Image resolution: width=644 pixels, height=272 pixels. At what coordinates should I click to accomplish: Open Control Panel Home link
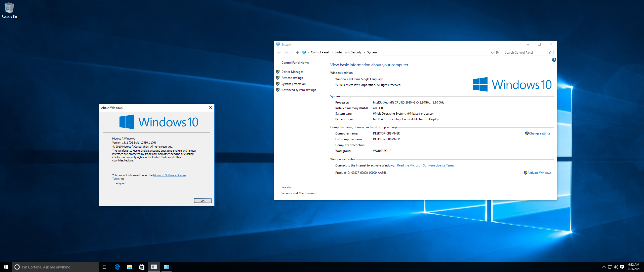tap(295, 63)
